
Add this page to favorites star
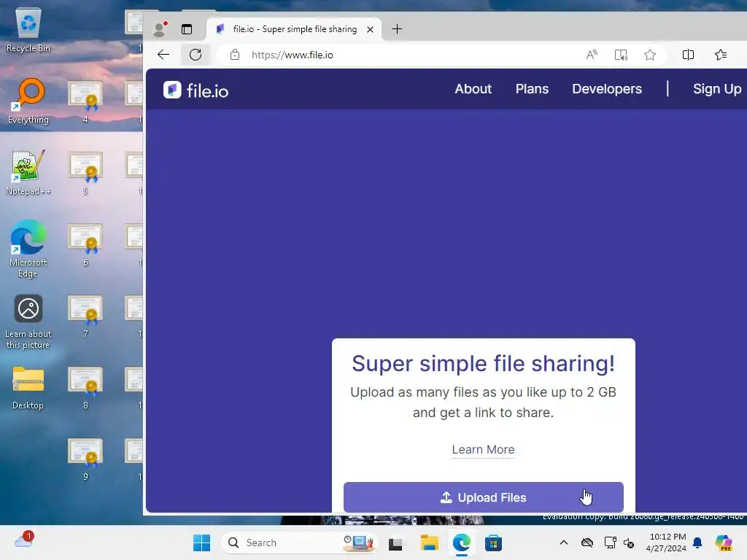[650, 55]
